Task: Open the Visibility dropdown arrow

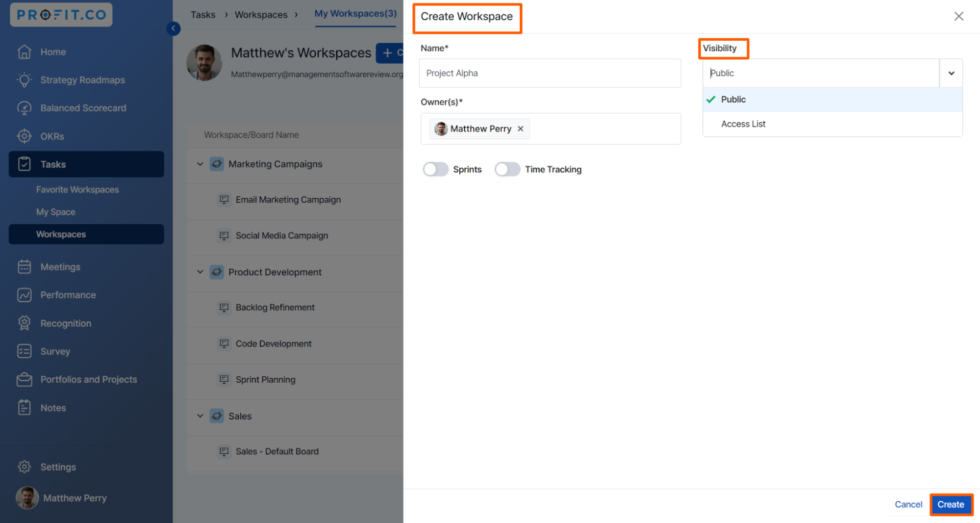Action: [x=951, y=73]
